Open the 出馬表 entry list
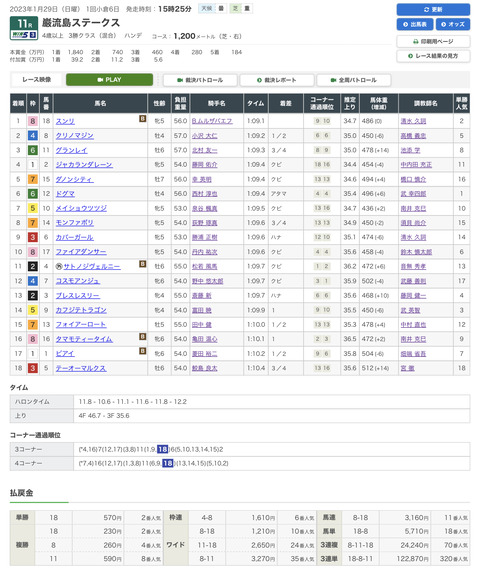Screen dimensions: 480x573 pos(415,24)
